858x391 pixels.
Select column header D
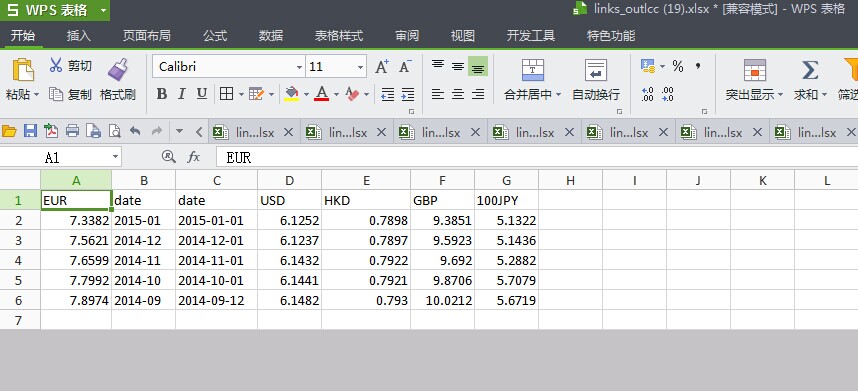click(289, 180)
